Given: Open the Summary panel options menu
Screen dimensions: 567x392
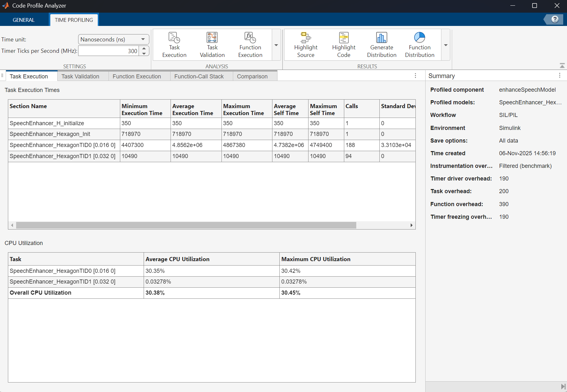Looking at the screenshot, I should click(559, 76).
